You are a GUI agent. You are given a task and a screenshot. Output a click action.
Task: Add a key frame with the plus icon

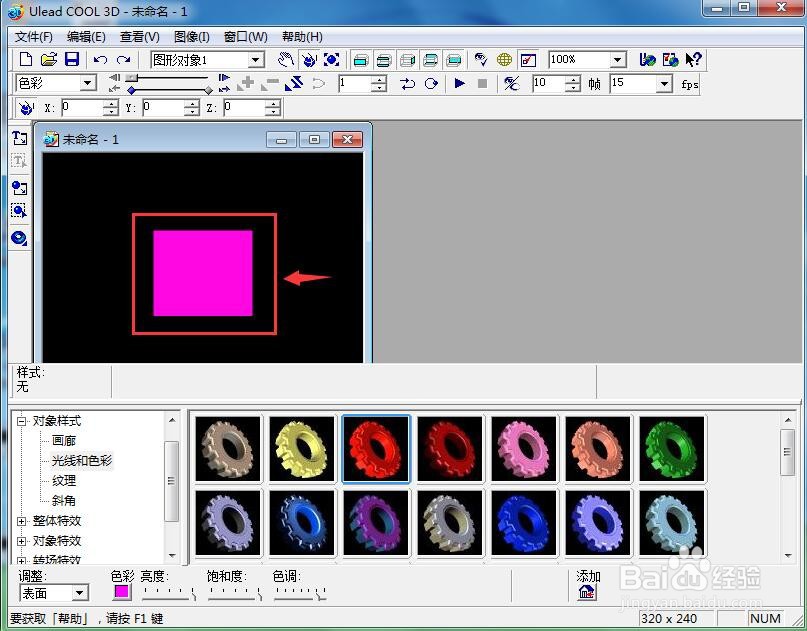(x=246, y=83)
